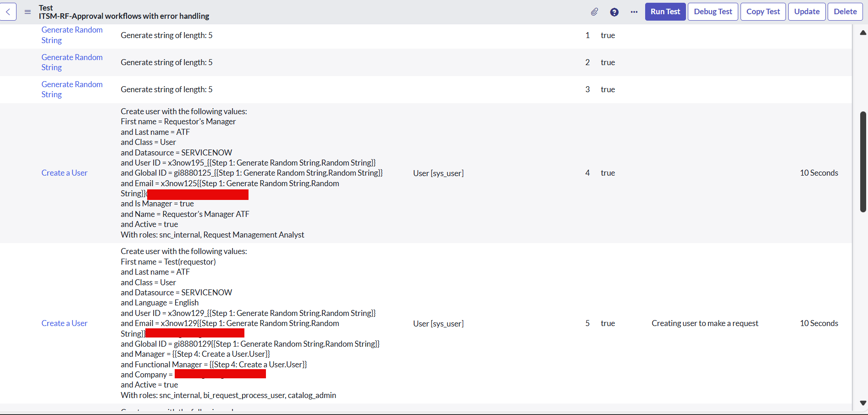868x415 pixels.
Task: Select the 'true' value in step 1 row
Action: coord(608,35)
